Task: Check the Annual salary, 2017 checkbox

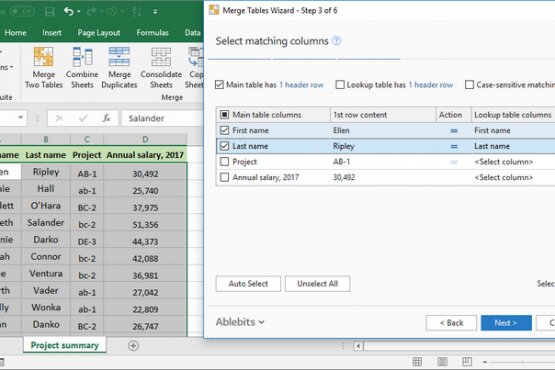Action: (x=224, y=177)
